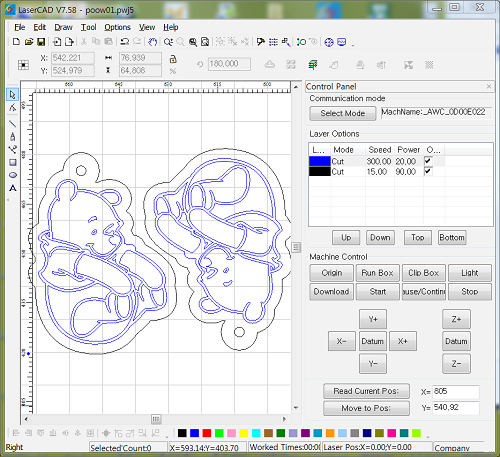The image size is (500, 457).
Task: Select the red color swatch
Action: pyautogui.click(x=207, y=433)
